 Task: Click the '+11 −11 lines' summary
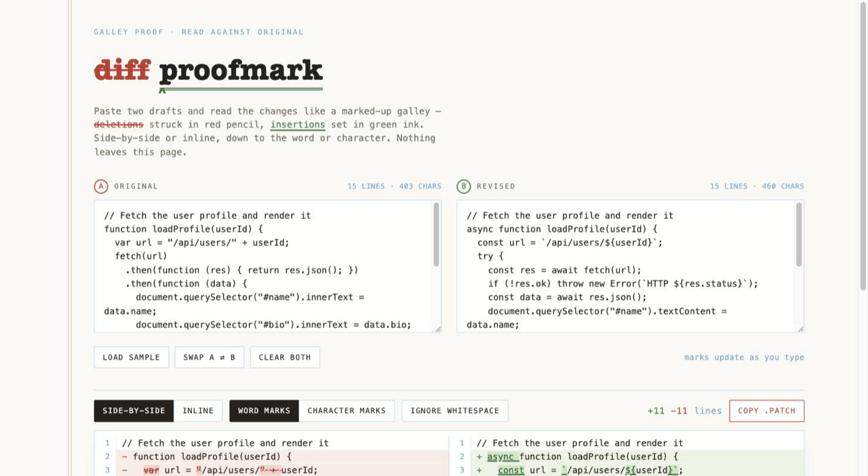tap(684, 411)
